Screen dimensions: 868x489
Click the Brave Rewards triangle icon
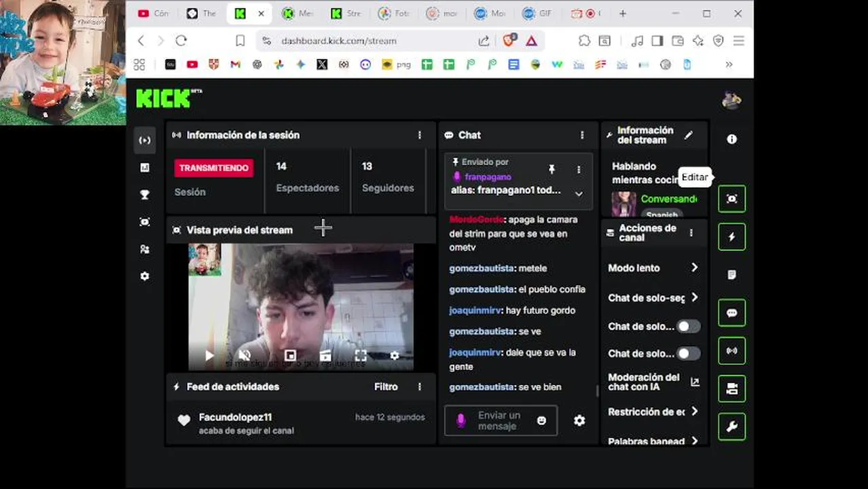531,41
